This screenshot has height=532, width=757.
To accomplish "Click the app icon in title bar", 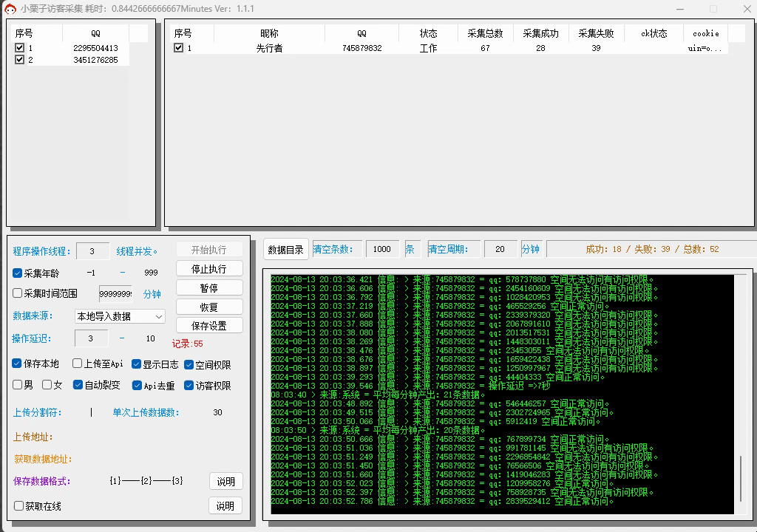I will [10, 9].
